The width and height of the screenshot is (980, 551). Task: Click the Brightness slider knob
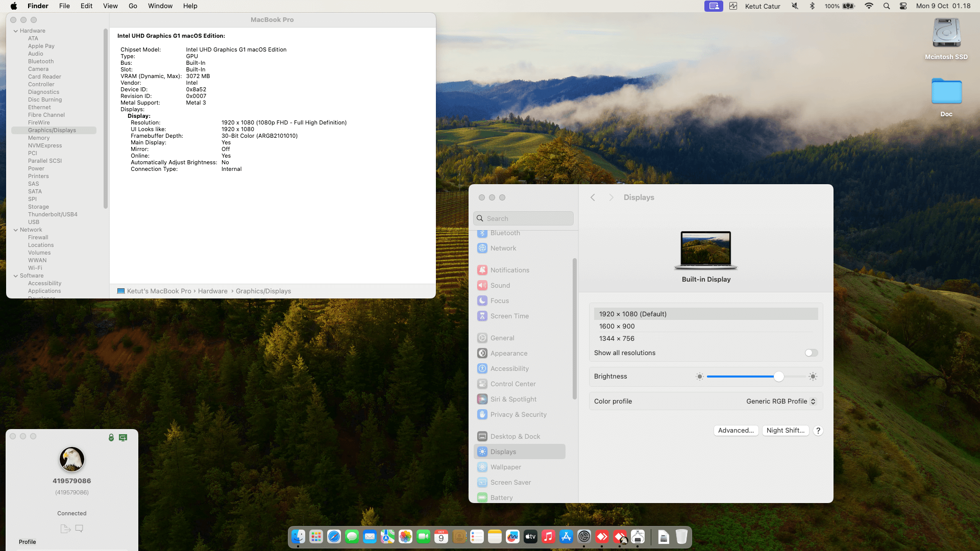tap(778, 377)
